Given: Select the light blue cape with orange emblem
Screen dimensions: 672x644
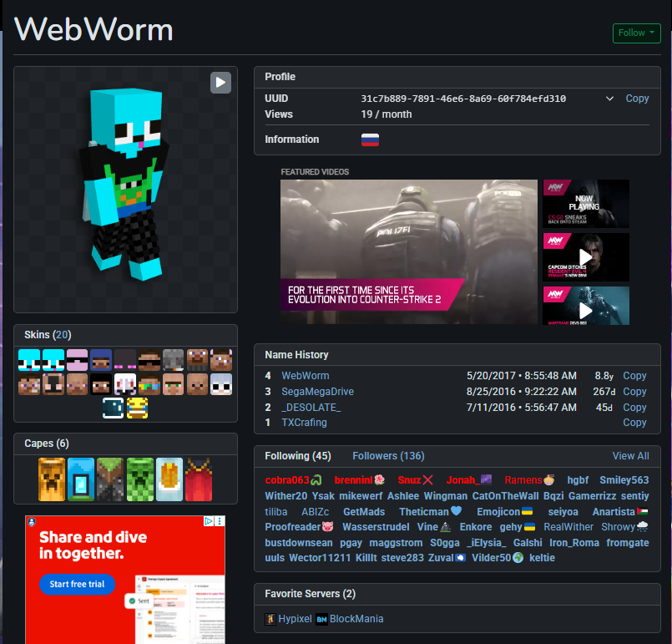Looking at the screenshot, I should click(x=169, y=479).
